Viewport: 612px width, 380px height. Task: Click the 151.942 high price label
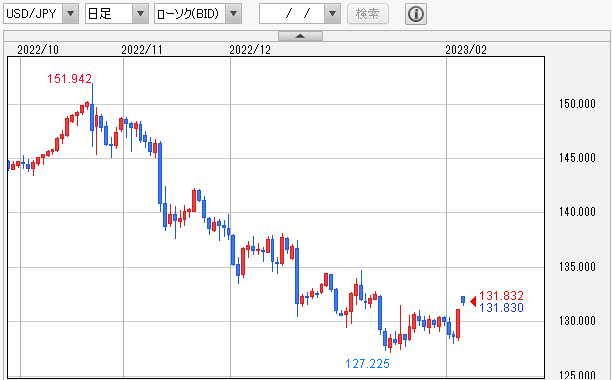click(69, 79)
